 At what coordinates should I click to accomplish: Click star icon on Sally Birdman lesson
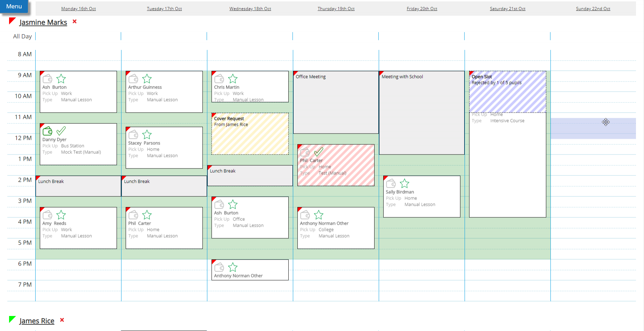[405, 184]
